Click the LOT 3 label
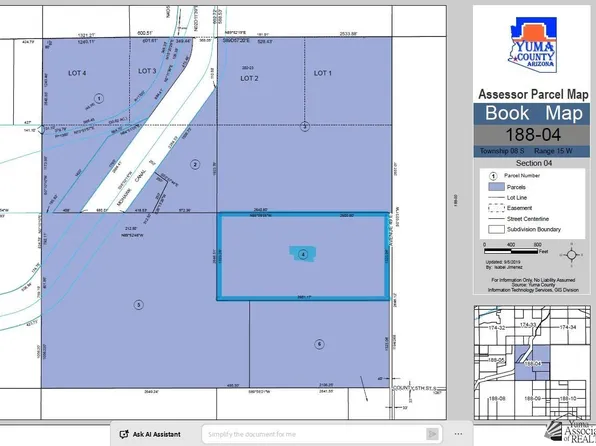 pyautogui.click(x=147, y=71)
